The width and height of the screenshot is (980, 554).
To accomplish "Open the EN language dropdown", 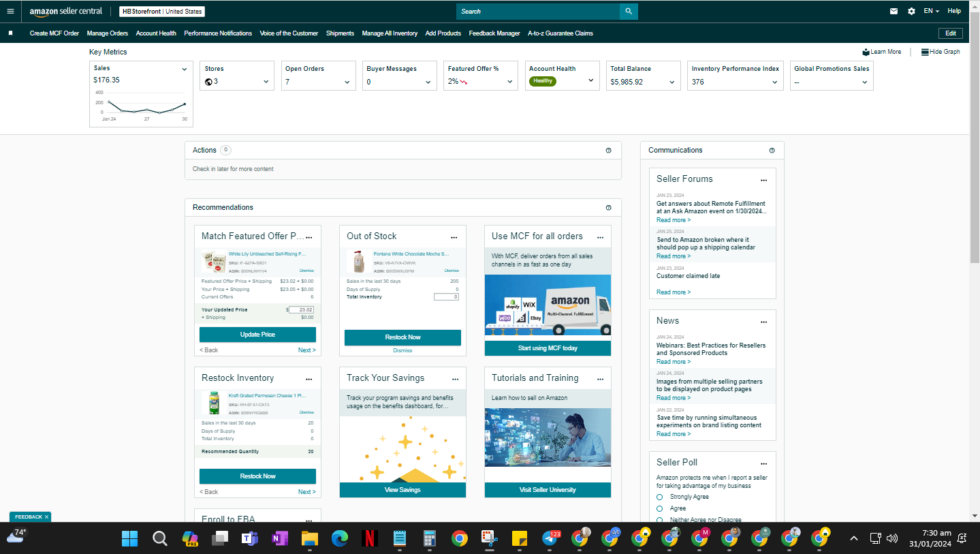I will 931,11.
